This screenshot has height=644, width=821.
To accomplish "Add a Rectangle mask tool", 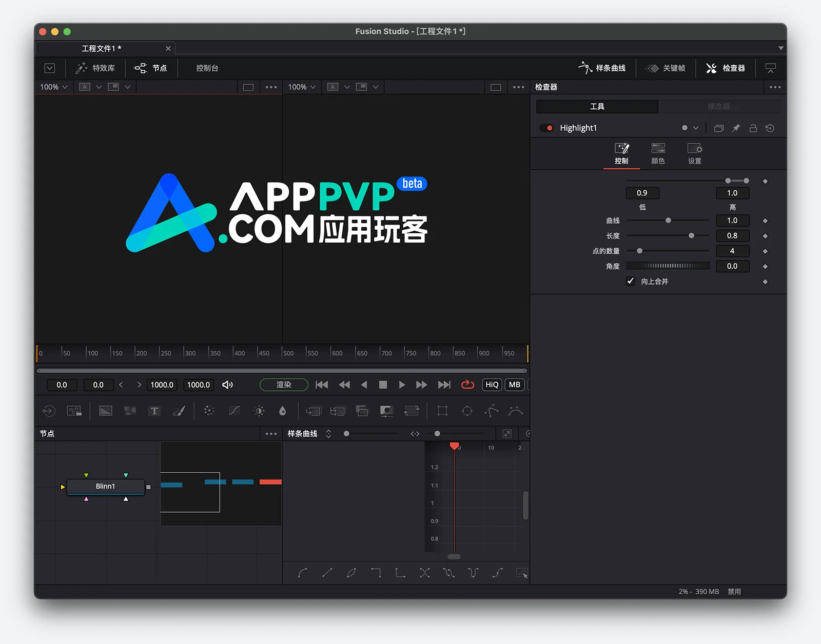I will coord(442,411).
